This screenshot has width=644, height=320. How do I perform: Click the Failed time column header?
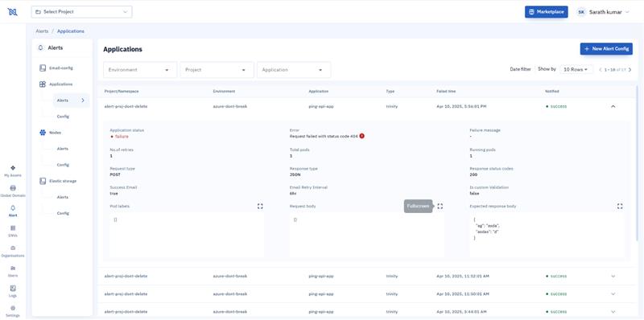pyautogui.click(x=446, y=91)
